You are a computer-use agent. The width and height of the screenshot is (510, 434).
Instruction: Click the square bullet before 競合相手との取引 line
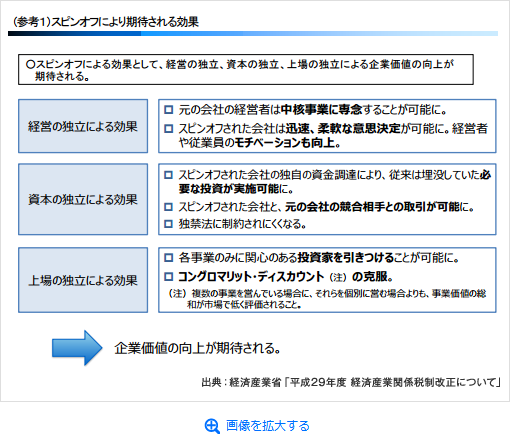(x=169, y=207)
